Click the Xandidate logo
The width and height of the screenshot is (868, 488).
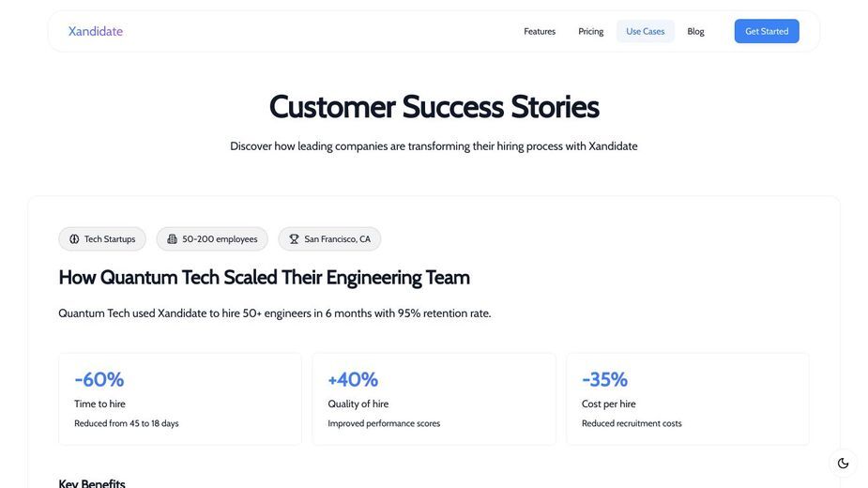95,31
